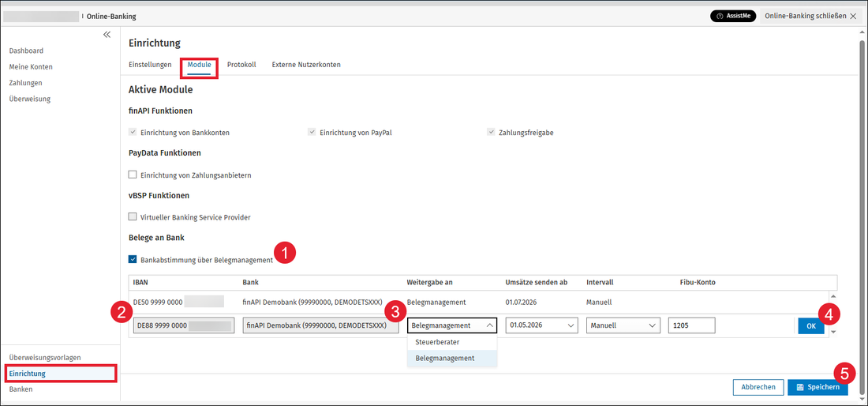Open Dashboard in the sidebar

26,51
